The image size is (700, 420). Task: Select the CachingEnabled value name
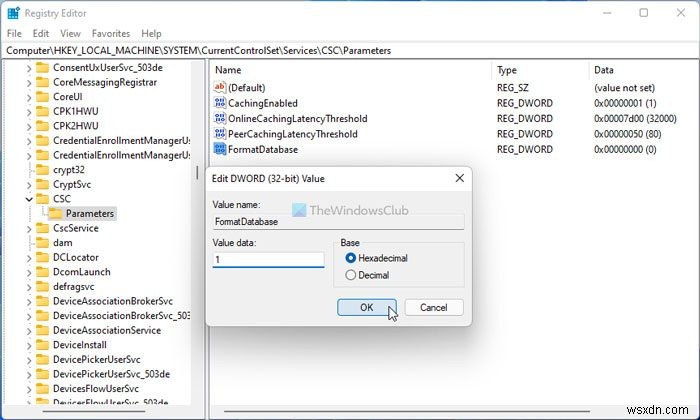[x=262, y=103]
